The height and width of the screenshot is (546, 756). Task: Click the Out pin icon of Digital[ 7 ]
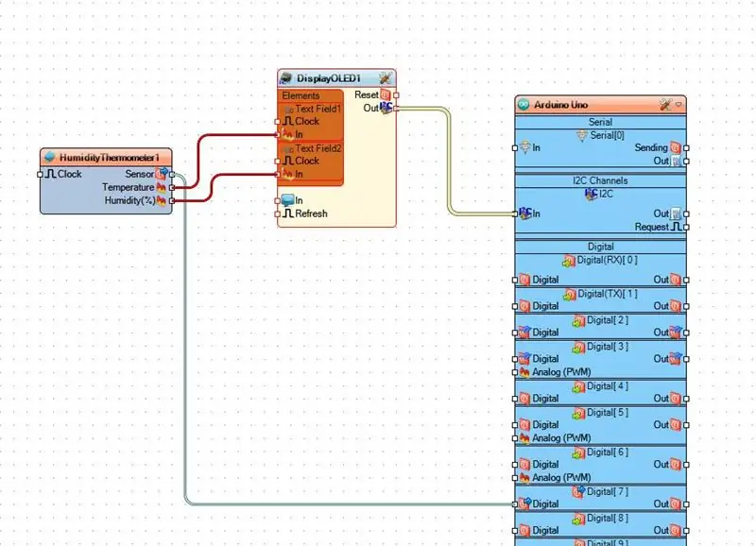click(x=676, y=504)
